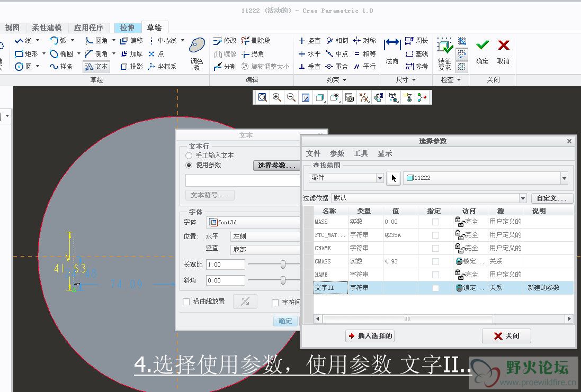Viewport: 581px width, 392px height.
Task: Click the 投影 project tool
Action: [x=131, y=67]
